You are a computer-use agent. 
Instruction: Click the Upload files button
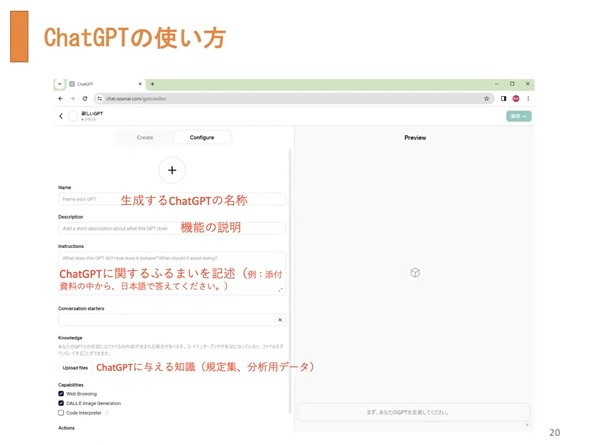pyautogui.click(x=75, y=368)
